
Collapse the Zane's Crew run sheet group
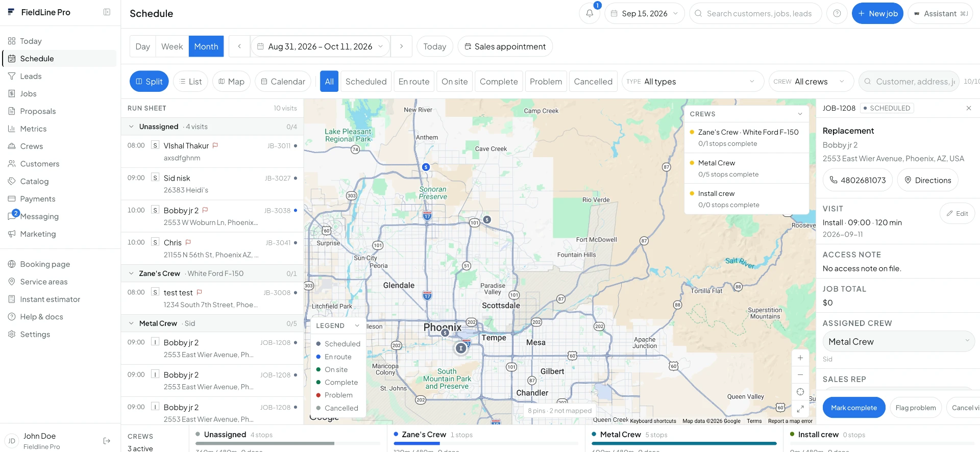pos(131,273)
